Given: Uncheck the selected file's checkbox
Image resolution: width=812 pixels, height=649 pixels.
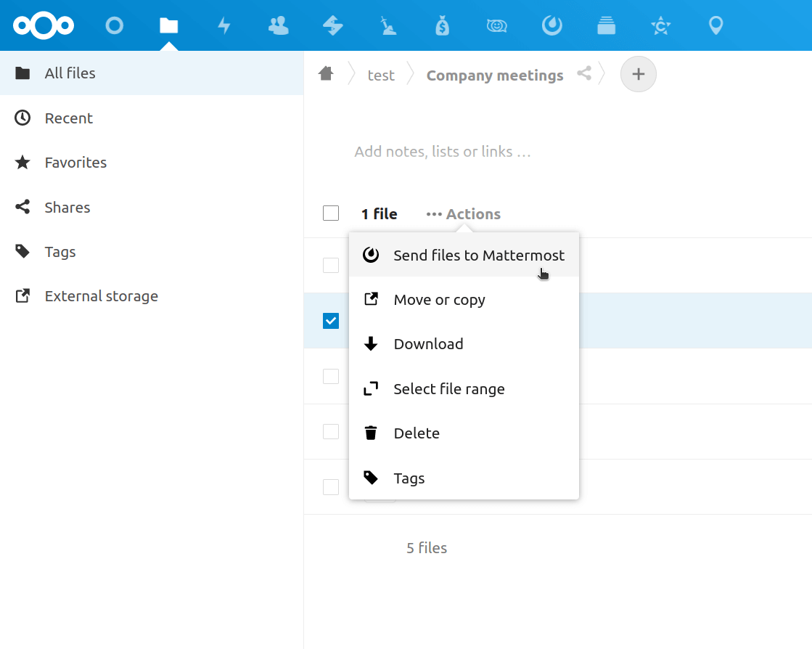Looking at the screenshot, I should [x=331, y=321].
